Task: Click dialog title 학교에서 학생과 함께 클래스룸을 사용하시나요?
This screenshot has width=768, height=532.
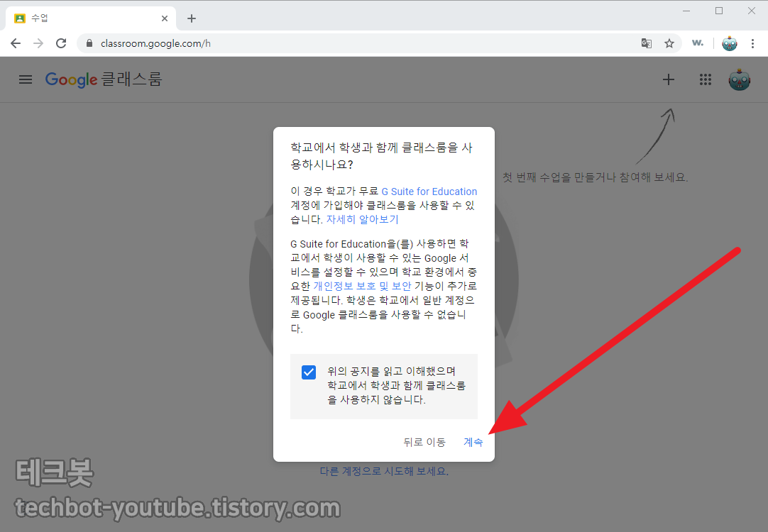Action: tap(382, 155)
